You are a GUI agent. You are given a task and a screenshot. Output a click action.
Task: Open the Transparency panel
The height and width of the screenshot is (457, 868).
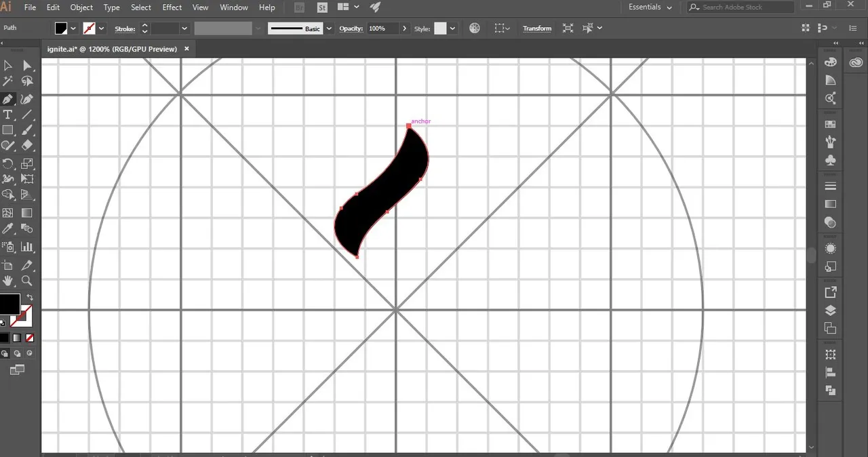click(830, 222)
